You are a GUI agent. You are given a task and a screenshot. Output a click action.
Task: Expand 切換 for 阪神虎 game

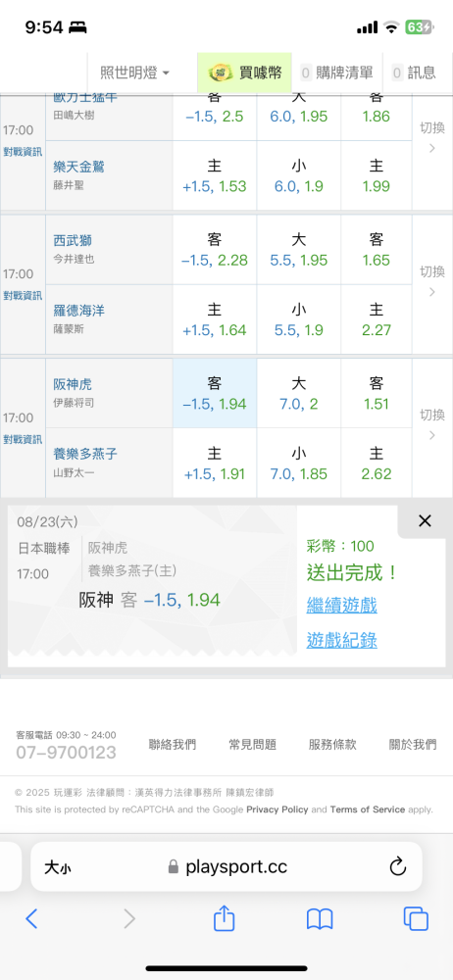point(432,423)
